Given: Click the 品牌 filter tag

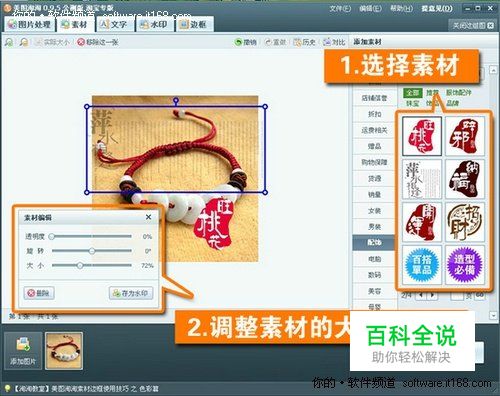Looking at the screenshot, I should coord(453,103).
